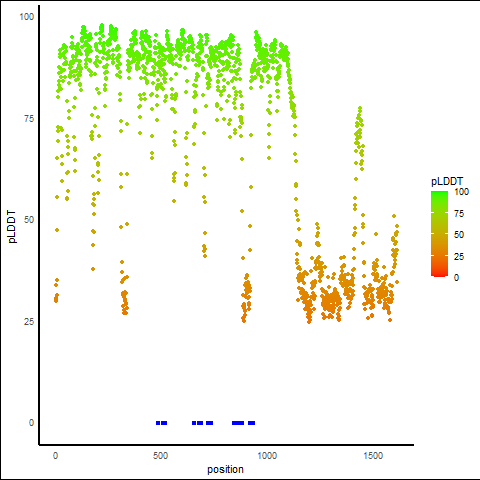This screenshot has height=480, width=480.
Task: Click y-axis tick label 25
Action: [29, 321]
